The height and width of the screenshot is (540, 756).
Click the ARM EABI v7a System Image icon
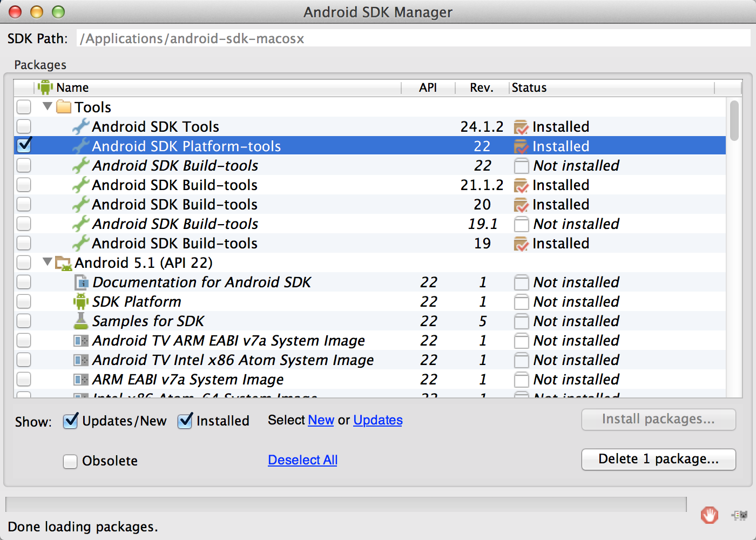[81, 380]
